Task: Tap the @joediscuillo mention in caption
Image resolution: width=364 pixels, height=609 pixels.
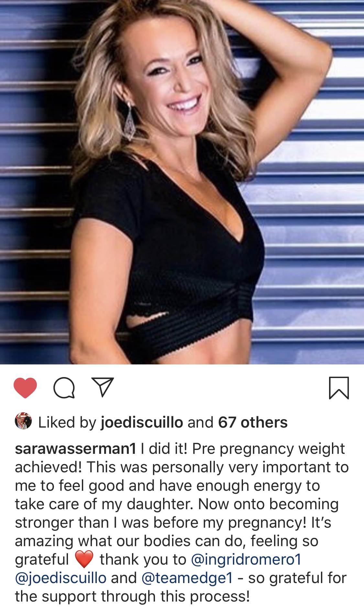Action: [61, 578]
